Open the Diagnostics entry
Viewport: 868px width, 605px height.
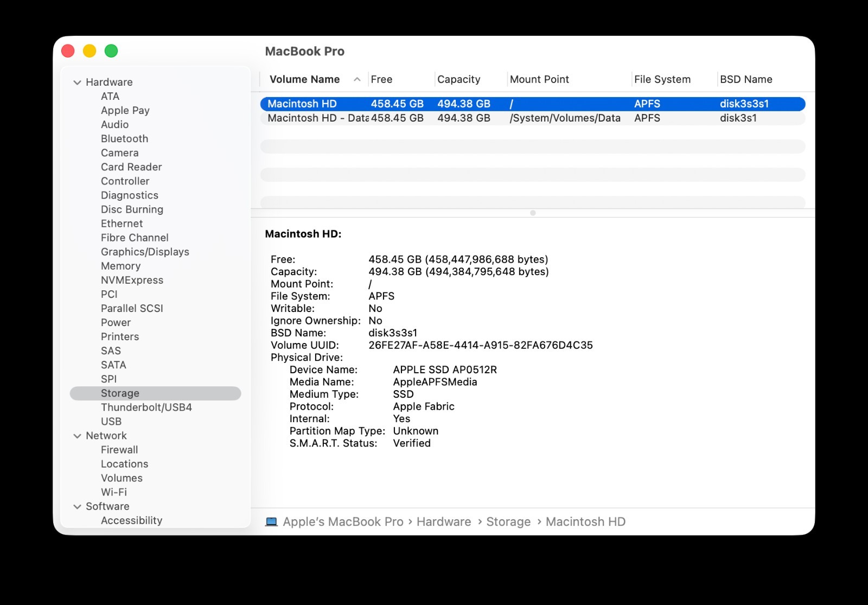pyautogui.click(x=130, y=195)
